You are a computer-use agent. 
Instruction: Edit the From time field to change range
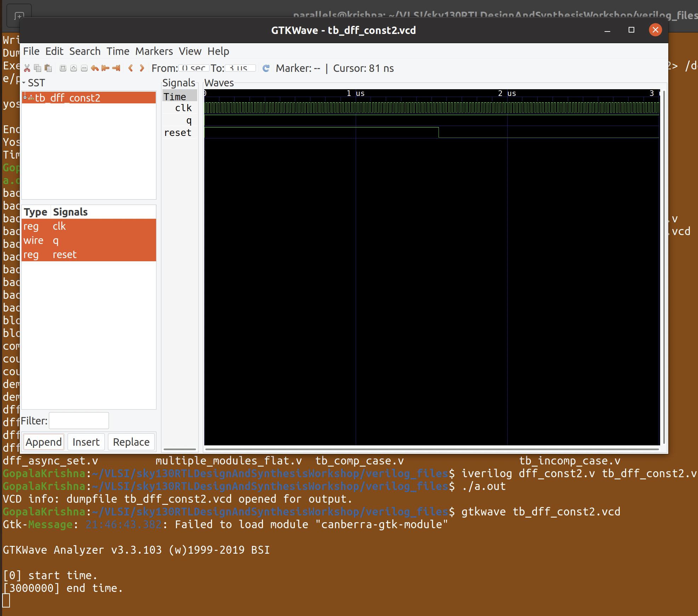(x=193, y=68)
